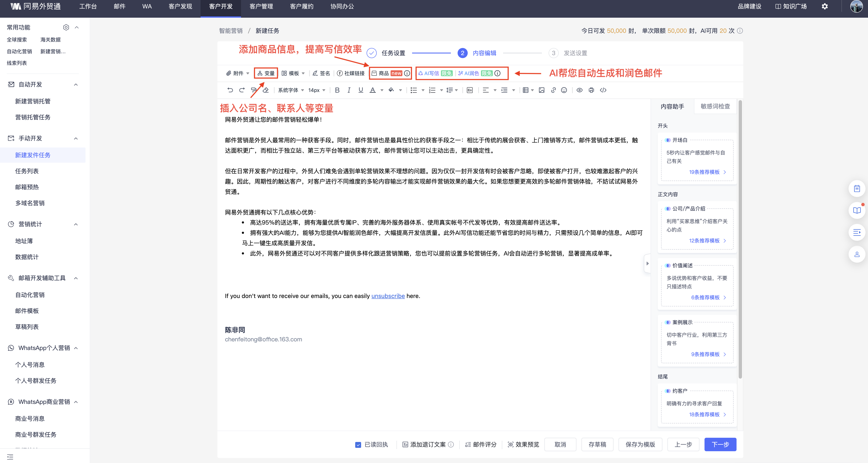Select 任务列表 in the sidebar
Screen dimensions: 868x463
pos(27,171)
